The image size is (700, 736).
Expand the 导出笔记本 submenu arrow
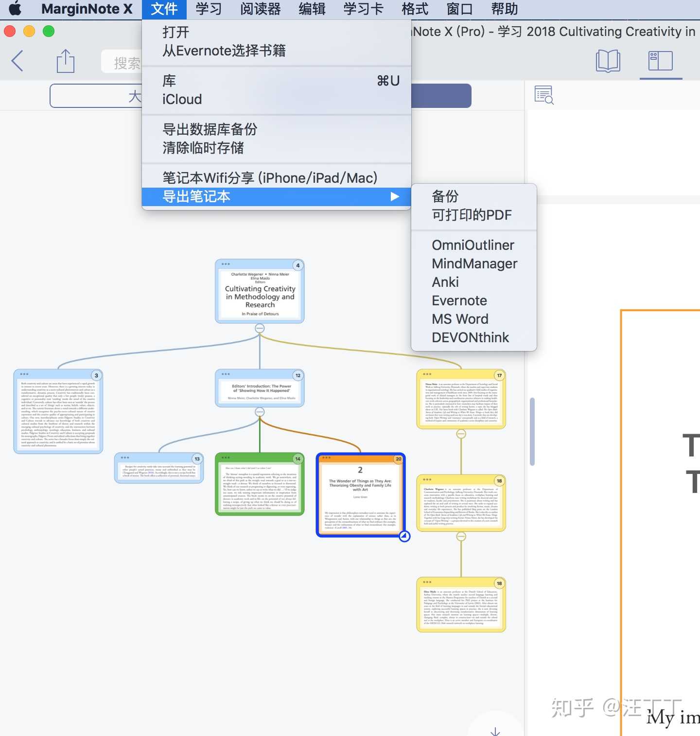395,197
